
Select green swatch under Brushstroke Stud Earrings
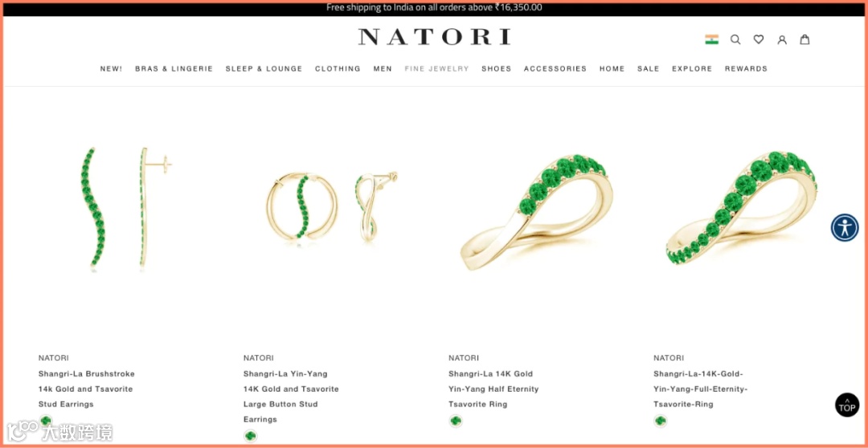[x=46, y=421]
